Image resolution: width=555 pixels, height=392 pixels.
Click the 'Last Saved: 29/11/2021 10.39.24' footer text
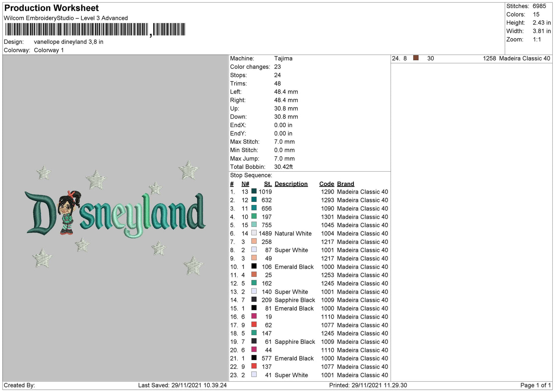(182, 385)
